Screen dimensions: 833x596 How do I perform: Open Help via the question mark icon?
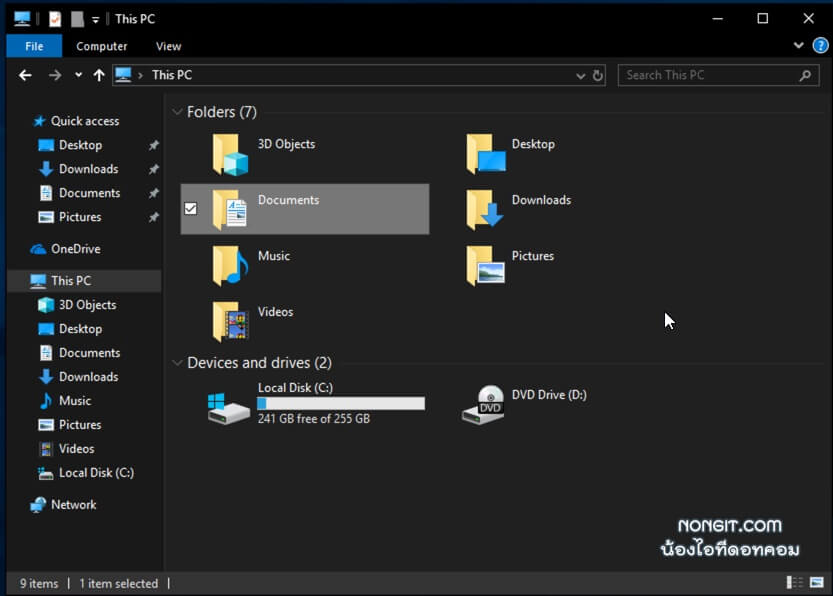[x=821, y=45]
